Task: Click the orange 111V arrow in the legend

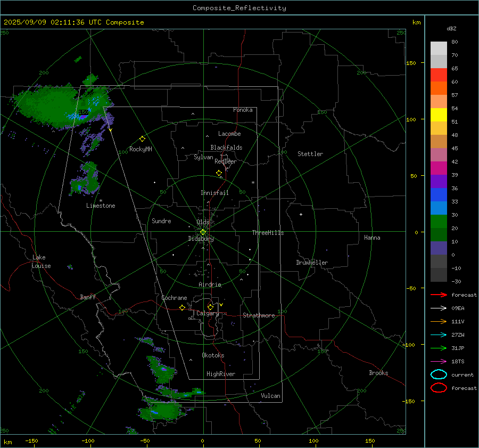Action: click(x=439, y=321)
